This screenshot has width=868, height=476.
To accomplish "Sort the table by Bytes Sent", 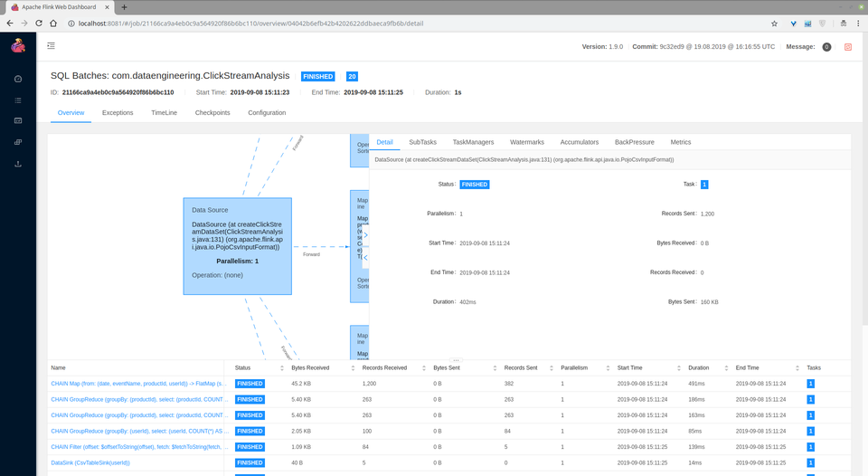I will coord(495,368).
